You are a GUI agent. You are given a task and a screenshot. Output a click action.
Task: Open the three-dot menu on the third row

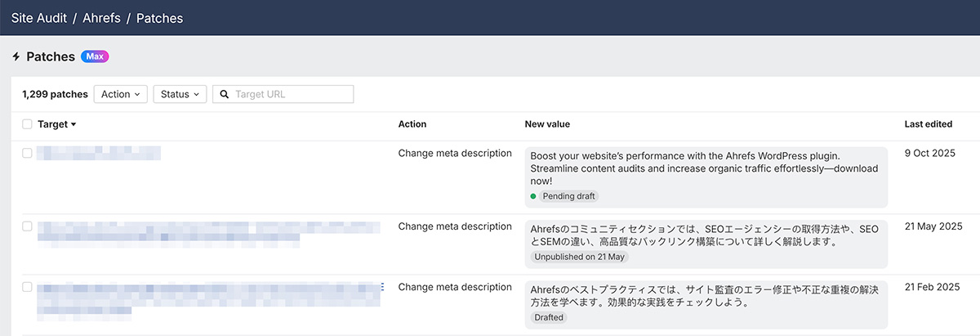(382, 287)
